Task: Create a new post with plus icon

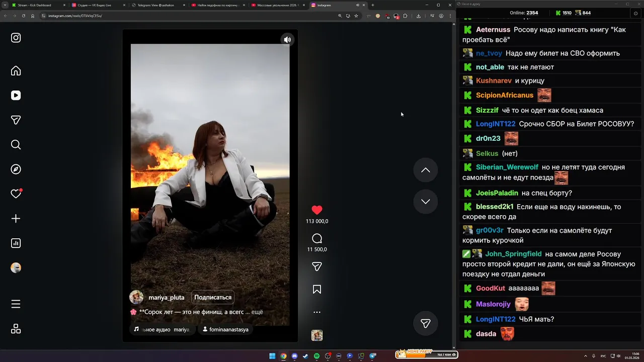Action: tap(16, 219)
